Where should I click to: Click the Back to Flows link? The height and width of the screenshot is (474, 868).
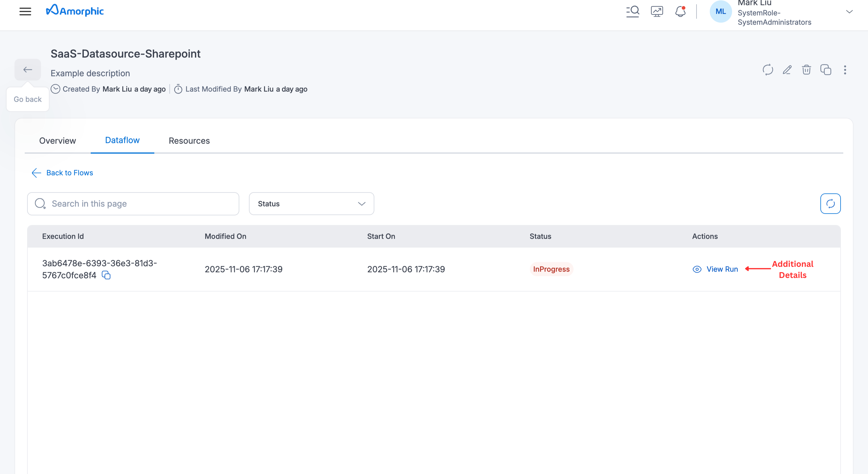tap(62, 173)
